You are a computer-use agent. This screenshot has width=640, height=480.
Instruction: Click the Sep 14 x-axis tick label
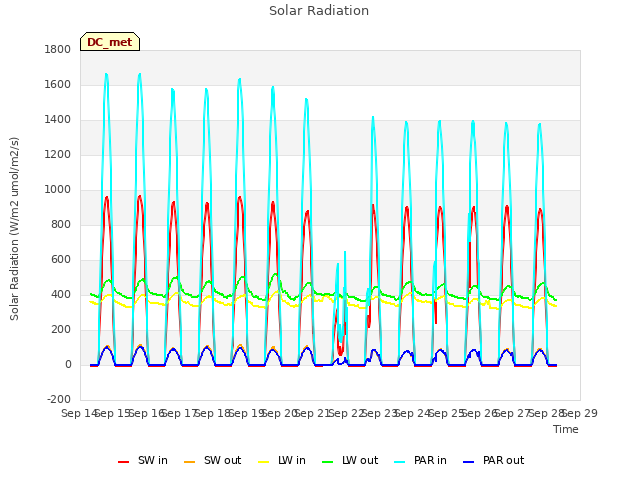(x=79, y=413)
